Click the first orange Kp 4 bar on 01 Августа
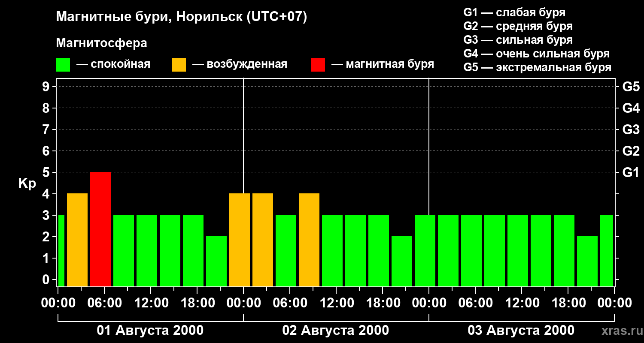Viewport: 644px width, 343px height. click(x=77, y=240)
